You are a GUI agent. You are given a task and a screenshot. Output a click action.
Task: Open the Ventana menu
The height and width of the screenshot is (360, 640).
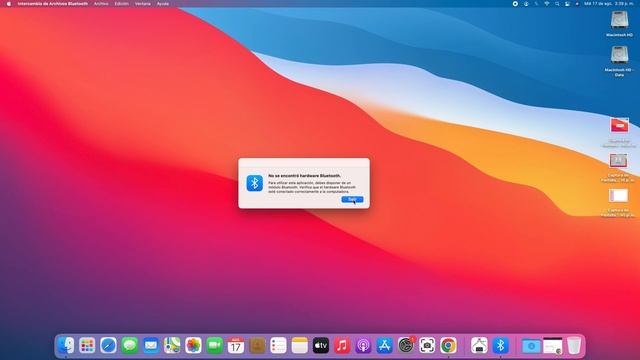143,4
